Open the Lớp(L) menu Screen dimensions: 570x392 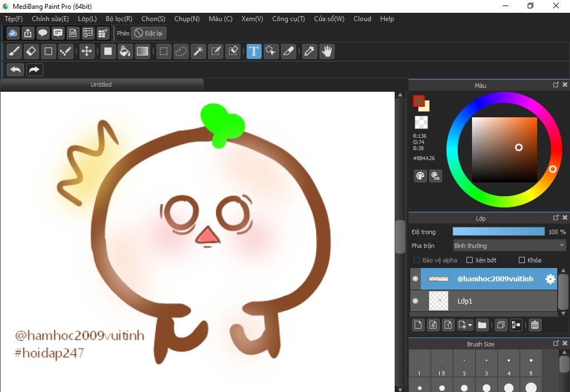[87, 19]
